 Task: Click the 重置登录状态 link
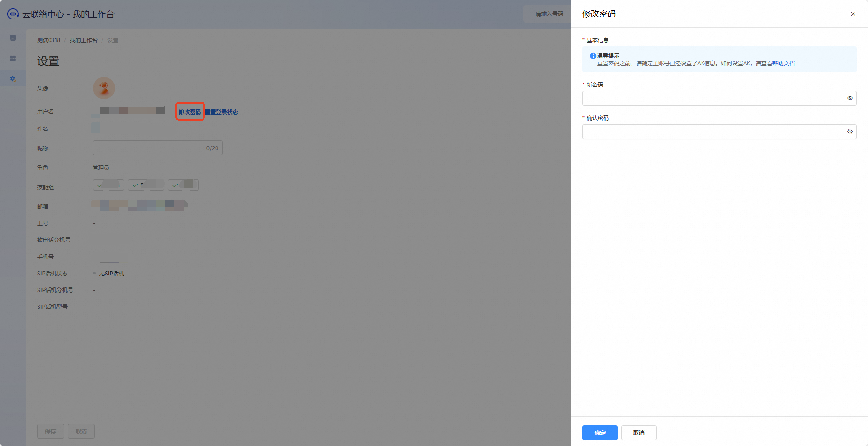pyautogui.click(x=222, y=112)
